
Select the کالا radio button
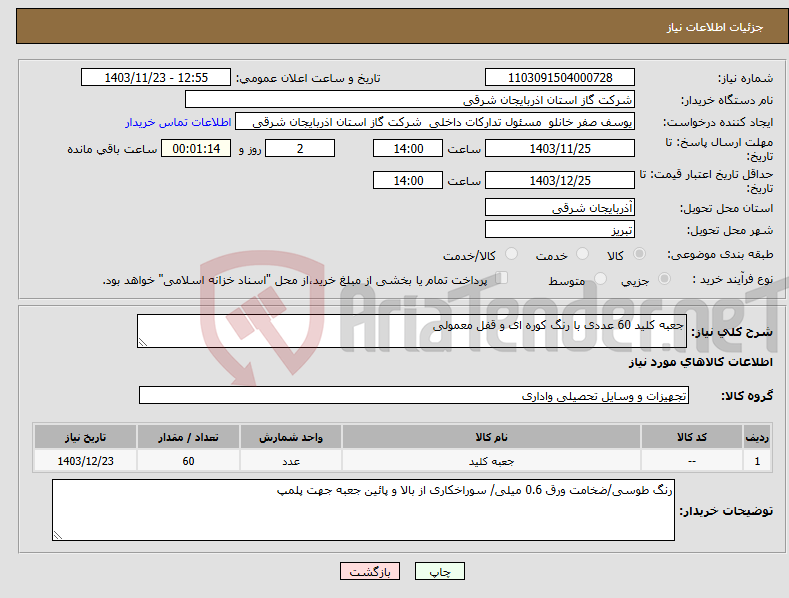tap(639, 254)
